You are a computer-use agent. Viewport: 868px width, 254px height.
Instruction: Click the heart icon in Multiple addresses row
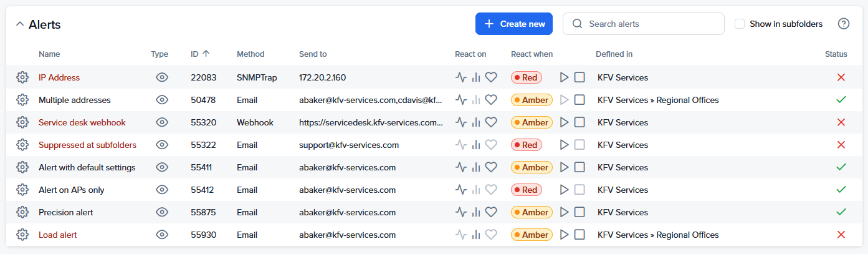pos(491,100)
